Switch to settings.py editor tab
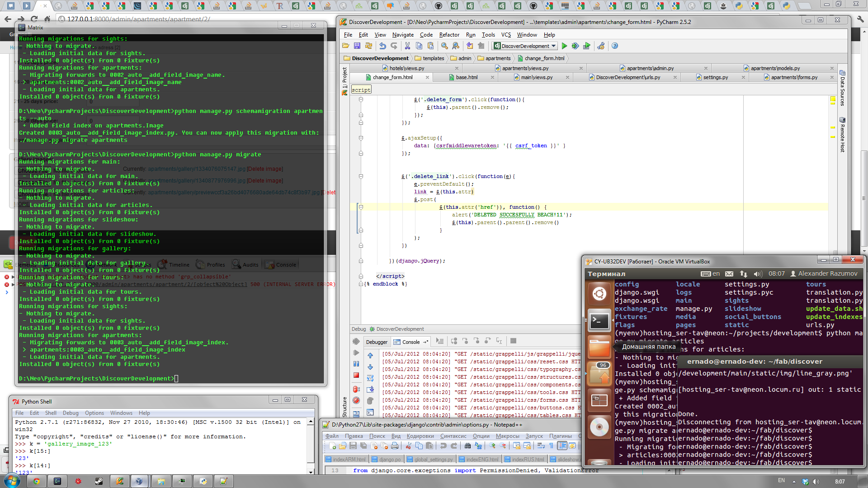868x488 pixels. coord(715,77)
